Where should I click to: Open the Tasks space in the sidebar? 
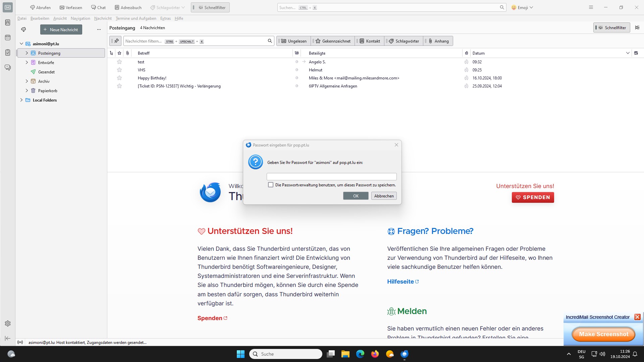[8, 53]
